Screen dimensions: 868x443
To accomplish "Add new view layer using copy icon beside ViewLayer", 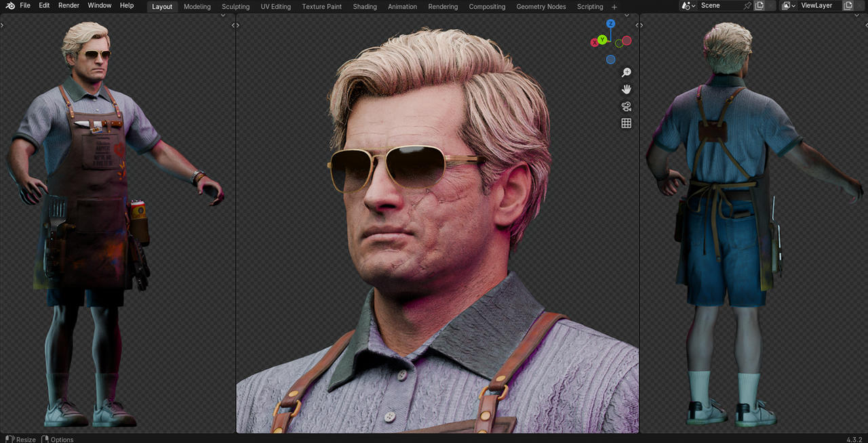I will 849,5.
